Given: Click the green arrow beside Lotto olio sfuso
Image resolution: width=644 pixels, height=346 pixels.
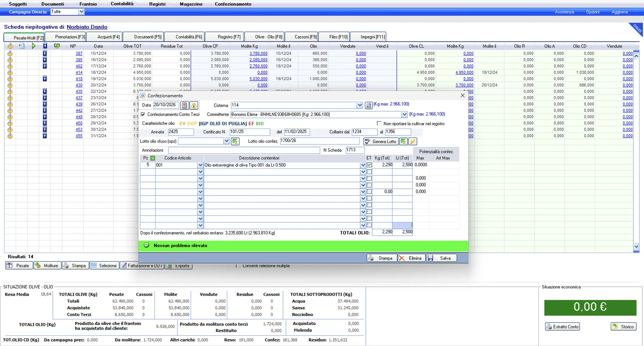Looking at the screenshot, I should pyautogui.click(x=235, y=141).
